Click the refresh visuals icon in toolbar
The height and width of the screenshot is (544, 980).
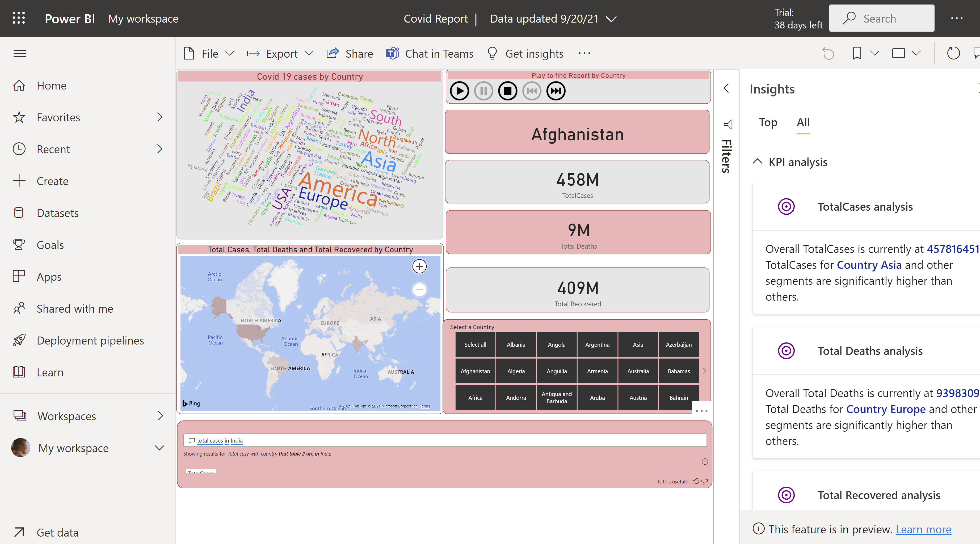click(953, 53)
